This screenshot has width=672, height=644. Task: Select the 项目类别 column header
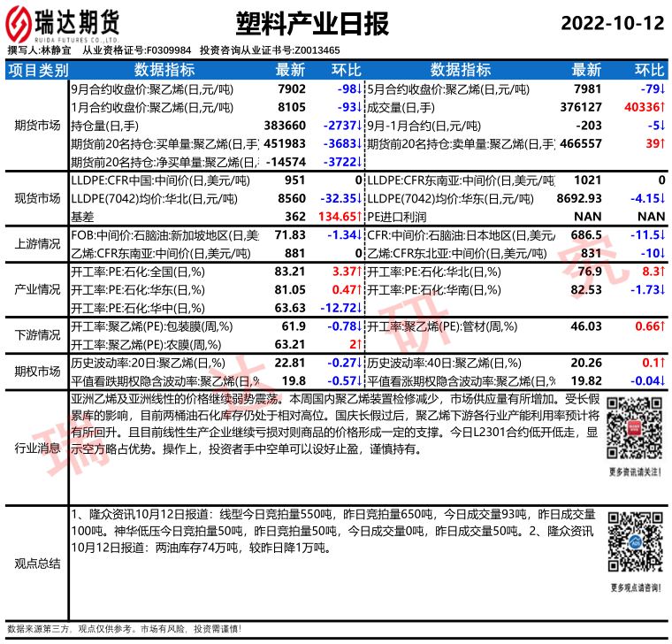click(36, 70)
